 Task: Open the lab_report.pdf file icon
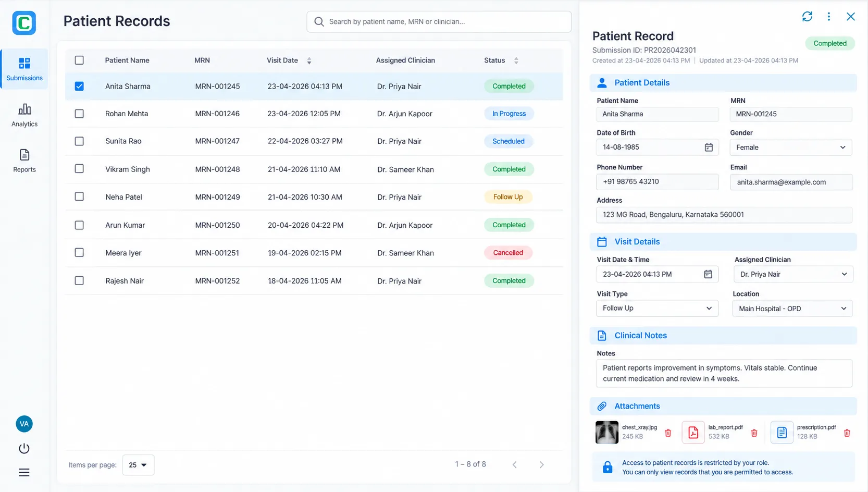693,432
